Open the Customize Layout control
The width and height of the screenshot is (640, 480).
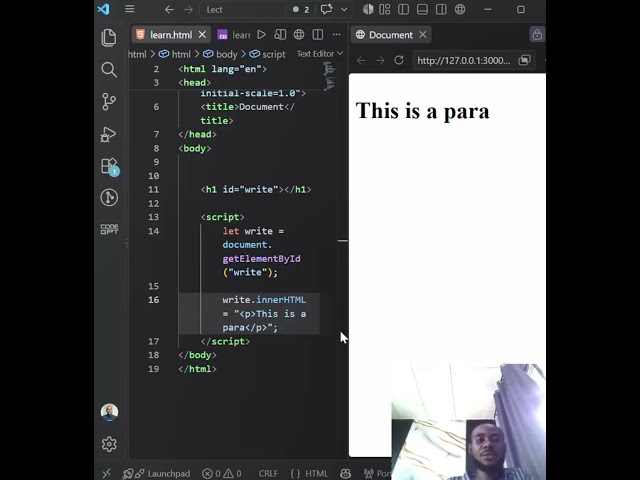[384, 9]
